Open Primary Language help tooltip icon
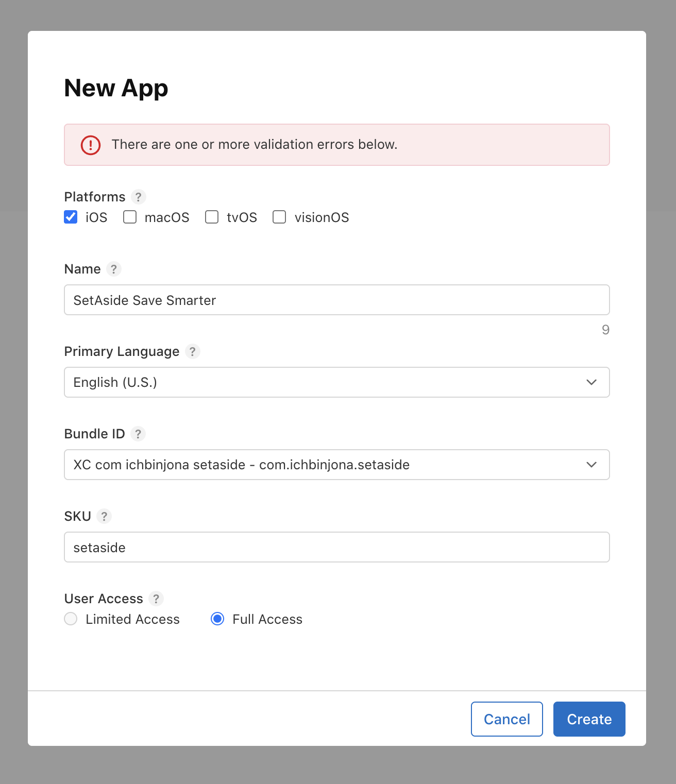 (x=192, y=351)
